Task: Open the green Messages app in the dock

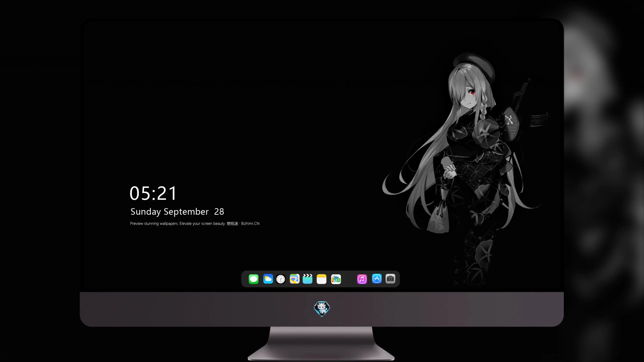Action: [254, 279]
